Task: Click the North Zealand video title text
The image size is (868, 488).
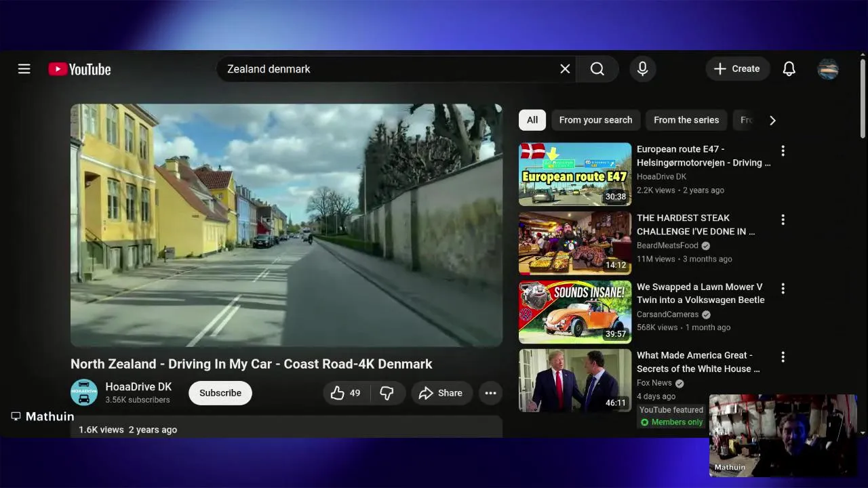Action: coord(252,364)
